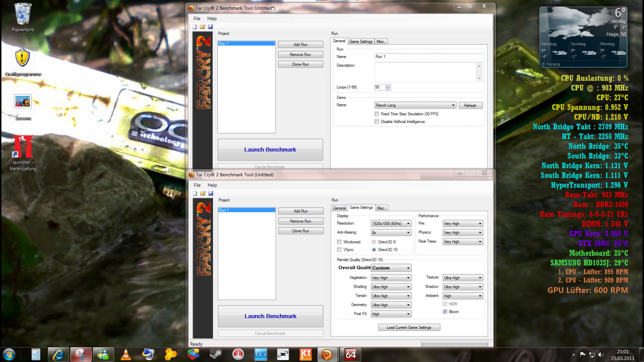644x362 pixels.
Task: Open the taskbar clock showing 21:01
Action: tap(623, 355)
